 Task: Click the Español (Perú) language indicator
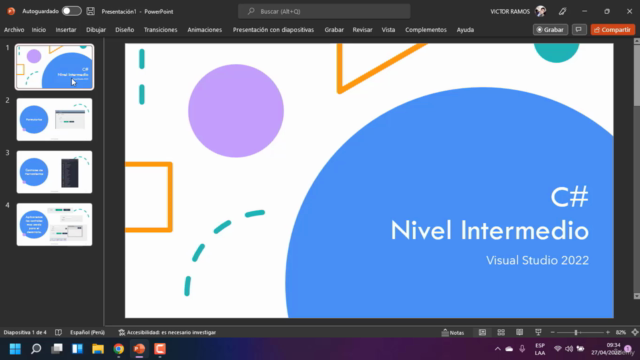[x=87, y=332]
